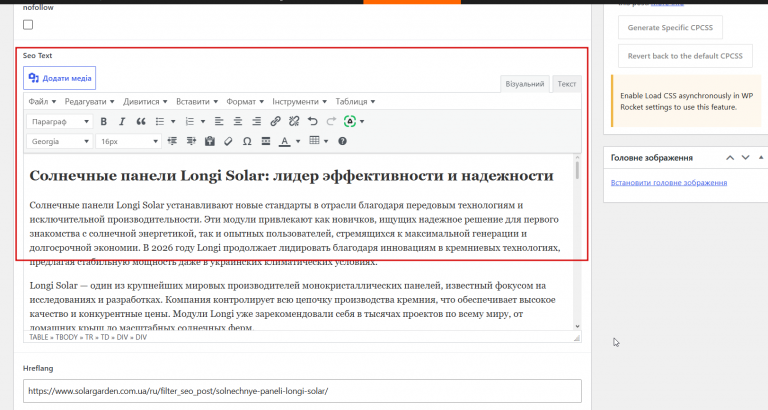Click Revert back to the default CPCSS
The image size is (768, 410).
click(x=685, y=56)
